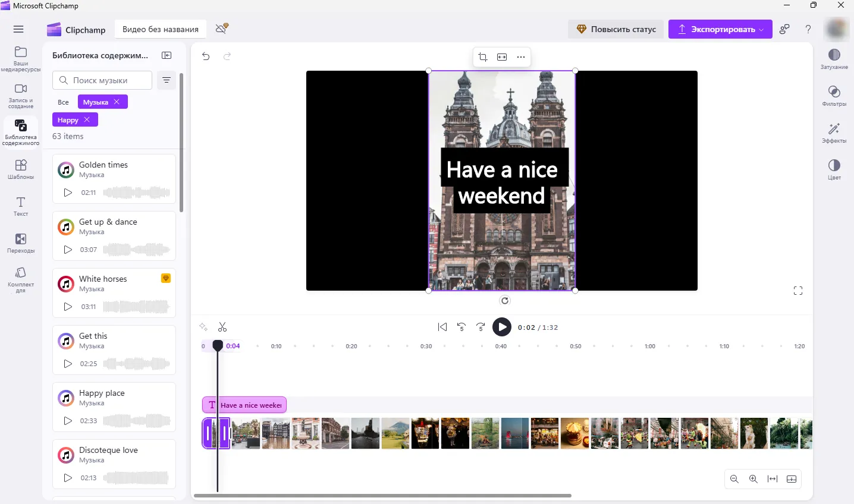Open the Шаблоны sidebar panel
The height and width of the screenshot is (504, 854).
pos(20,169)
